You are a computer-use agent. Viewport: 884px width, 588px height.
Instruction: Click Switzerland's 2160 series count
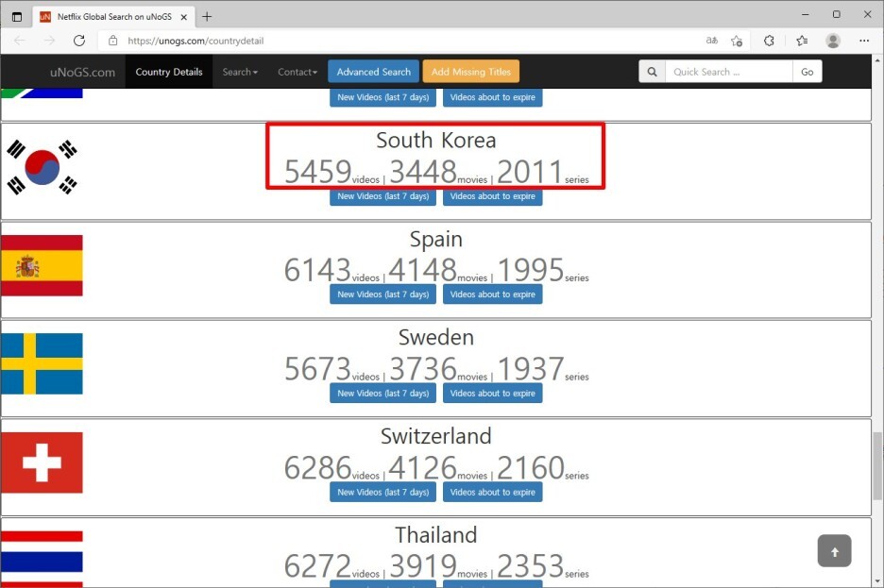point(530,467)
